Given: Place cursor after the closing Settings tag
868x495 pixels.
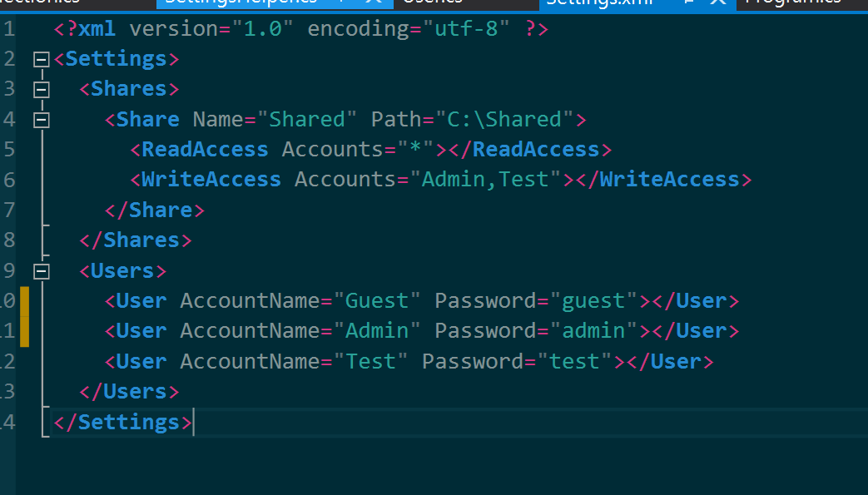Looking at the screenshot, I should (x=194, y=422).
